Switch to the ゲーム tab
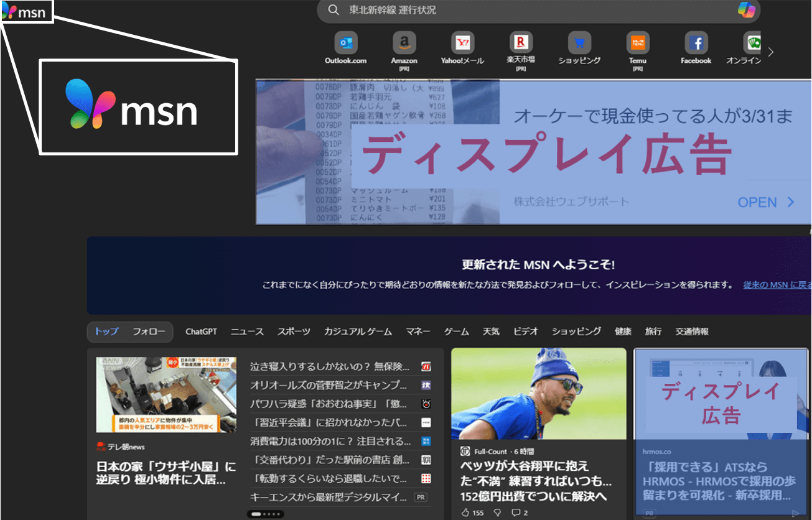This screenshot has width=812, height=520. click(457, 332)
